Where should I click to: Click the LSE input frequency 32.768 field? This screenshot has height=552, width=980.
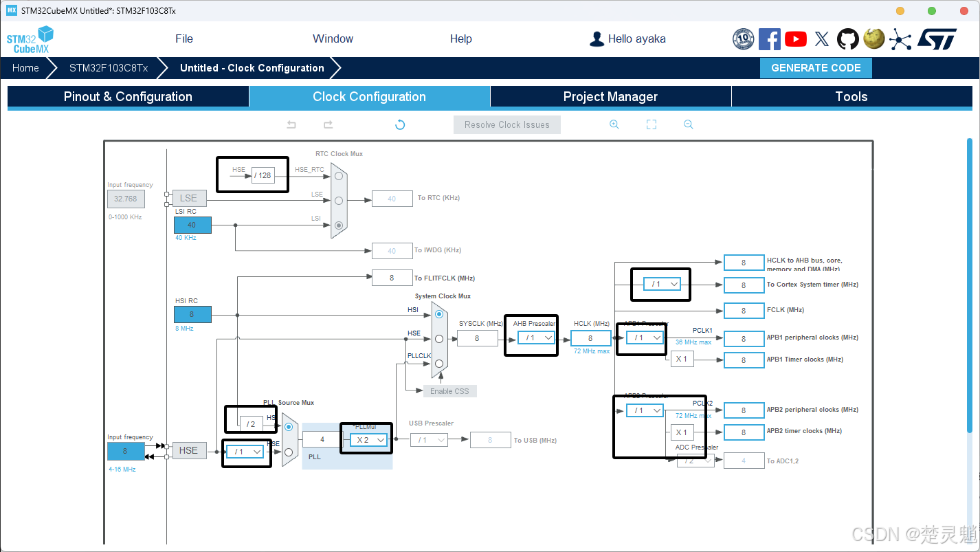click(x=126, y=199)
